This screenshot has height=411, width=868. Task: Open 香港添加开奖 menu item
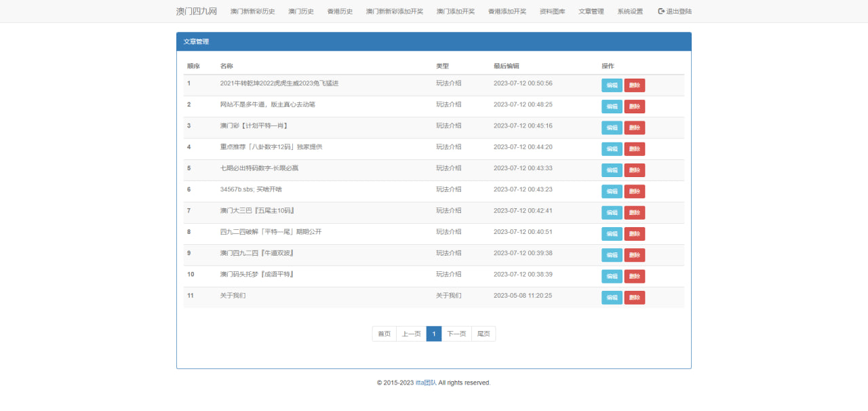[x=507, y=12]
